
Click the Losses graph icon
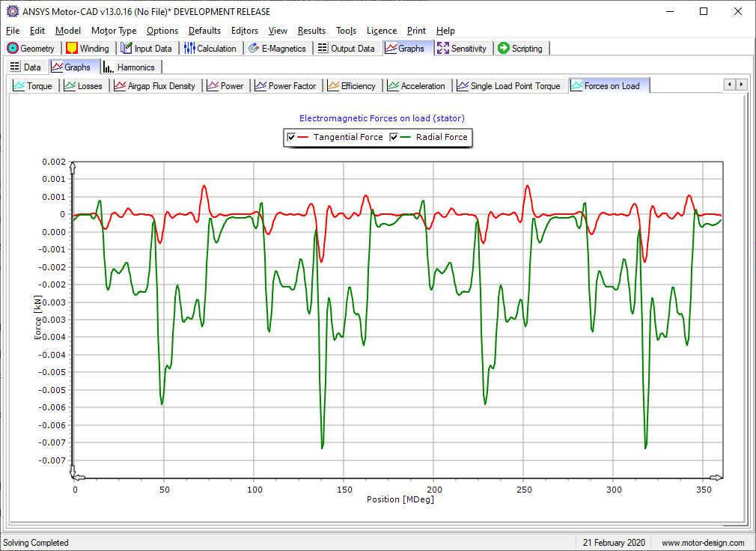click(70, 86)
